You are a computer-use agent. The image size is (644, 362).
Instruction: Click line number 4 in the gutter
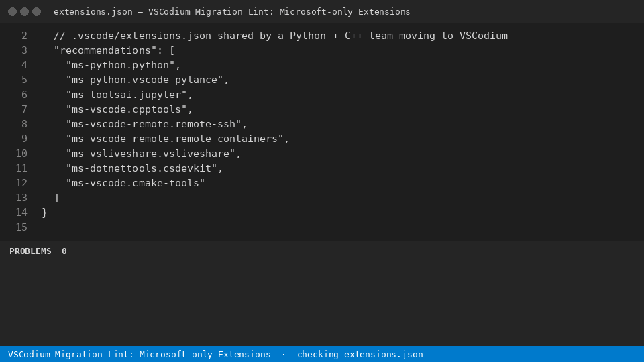click(x=24, y=65)
